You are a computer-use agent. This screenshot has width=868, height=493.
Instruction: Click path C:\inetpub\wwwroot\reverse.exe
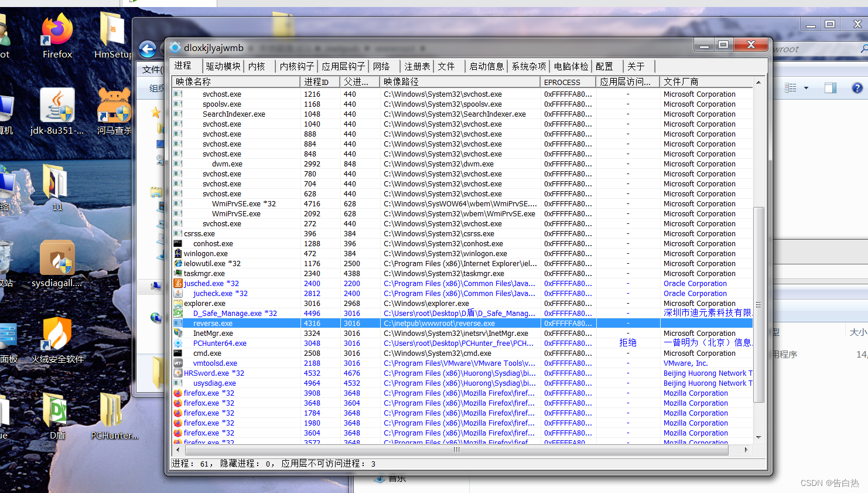(x=439, y=323)
